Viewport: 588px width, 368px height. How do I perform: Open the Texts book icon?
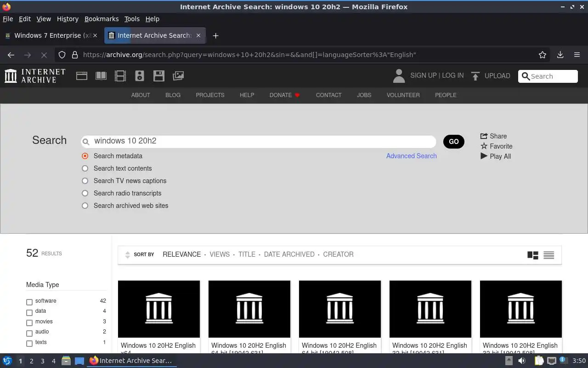click(101, 76)
